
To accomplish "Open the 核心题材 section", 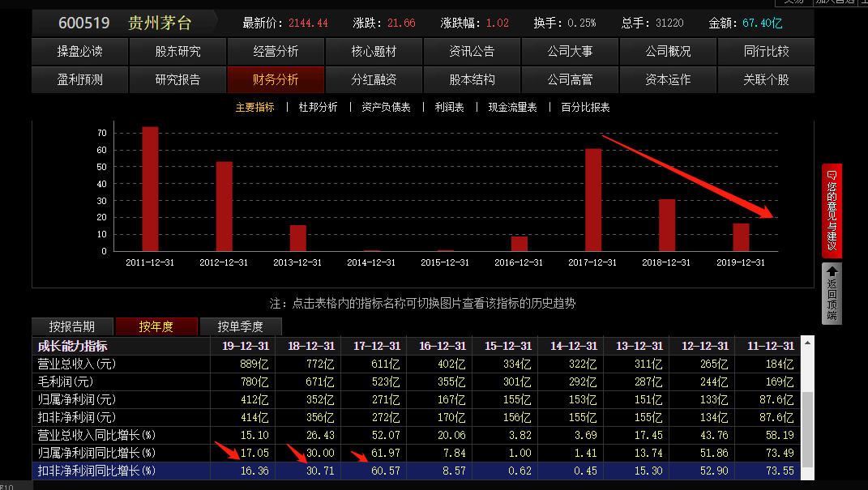I will [374, 51].
